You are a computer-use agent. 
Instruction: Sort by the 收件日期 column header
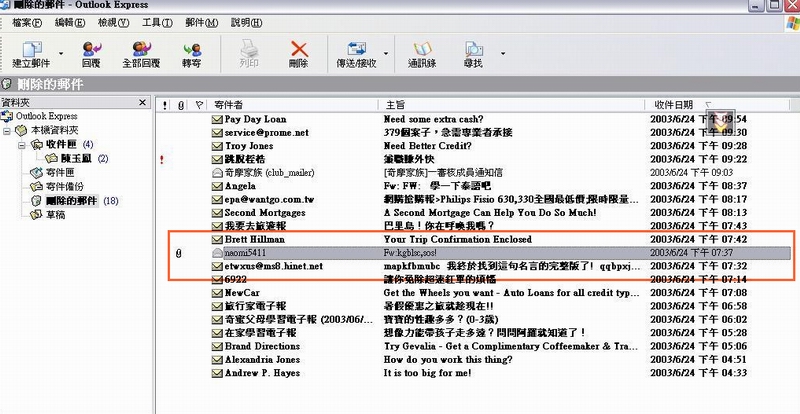tap(675, 104)
